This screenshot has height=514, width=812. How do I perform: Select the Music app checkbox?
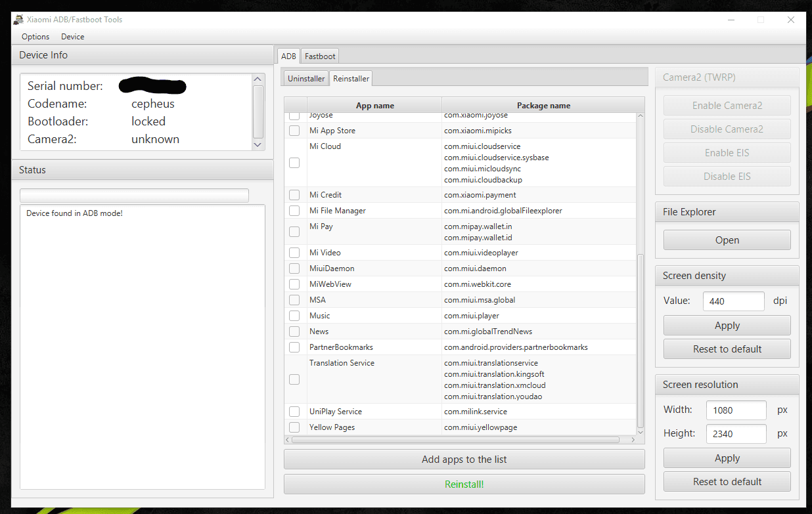tap(294, 316)
